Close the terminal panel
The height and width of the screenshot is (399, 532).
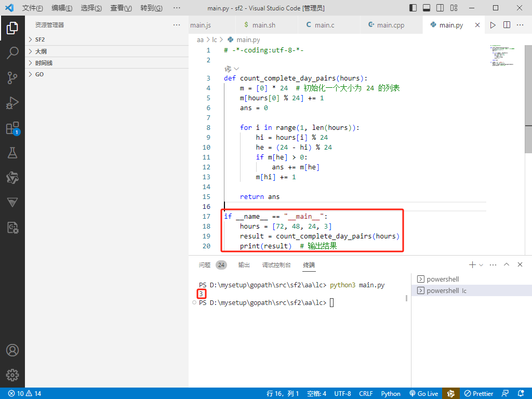520,264
